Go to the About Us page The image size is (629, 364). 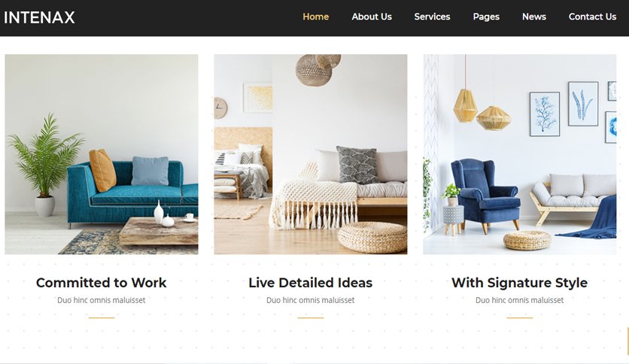pyautogui.click(x=372, y=17)
